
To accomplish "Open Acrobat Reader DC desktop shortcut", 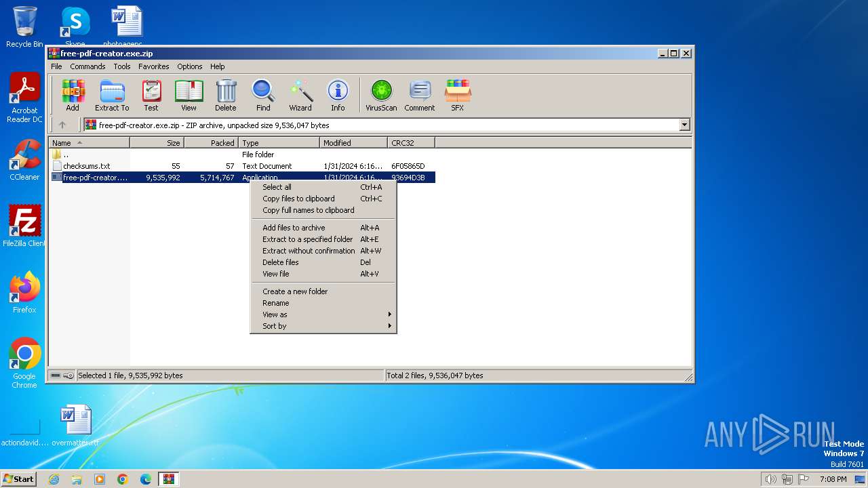I will [x=24, y=98].
